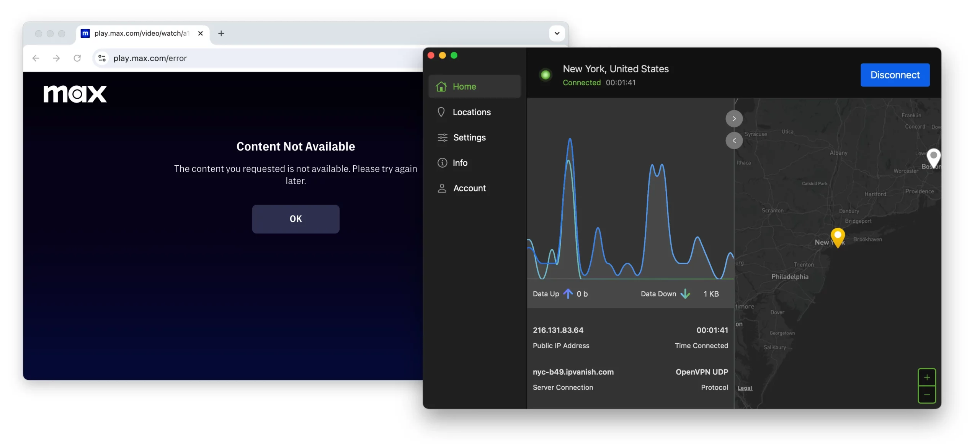View site information icon in address bar
The image size is (980, 444).
(x=102, y=58)
